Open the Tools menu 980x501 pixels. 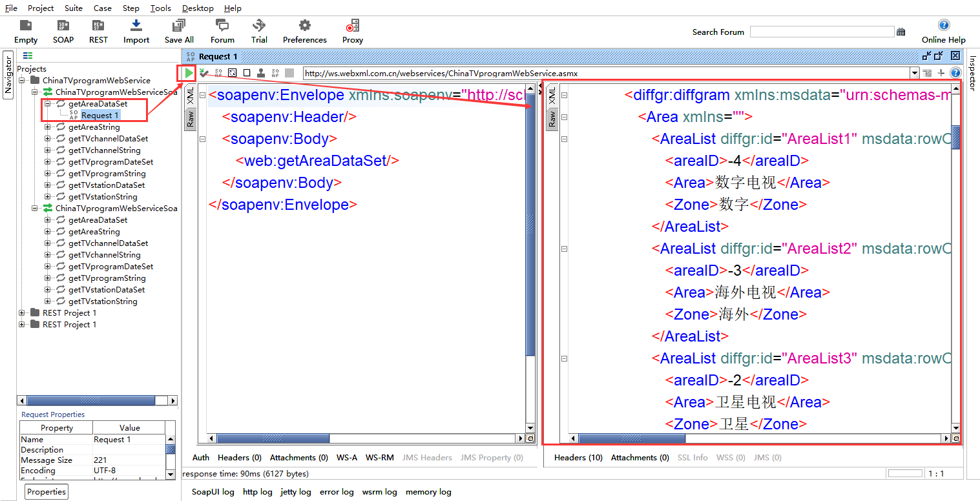pyautogui.click(x=160, y=8)
